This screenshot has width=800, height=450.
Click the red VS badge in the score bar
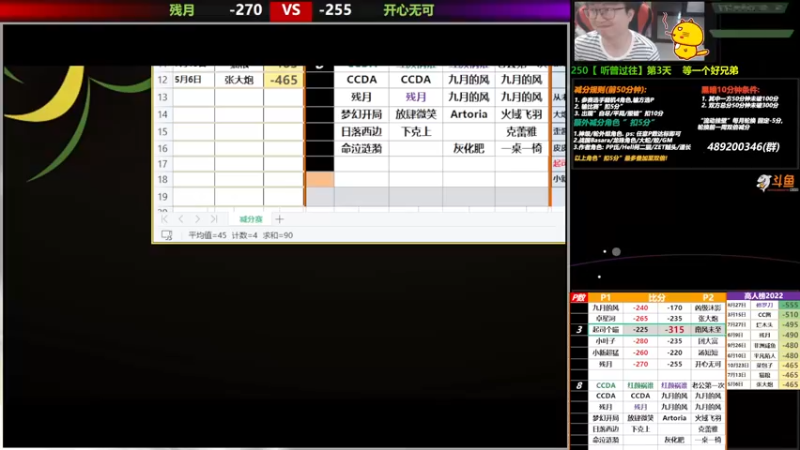(291, 10)
